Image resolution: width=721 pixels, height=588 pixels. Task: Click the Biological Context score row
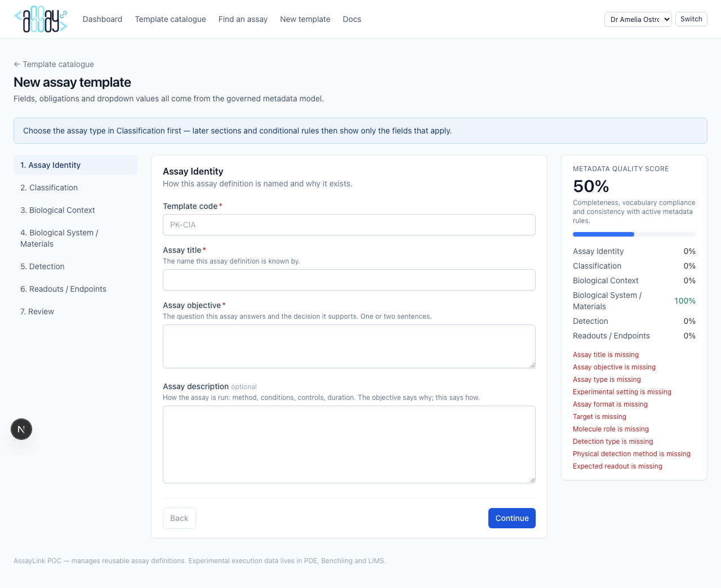point(634,280)
